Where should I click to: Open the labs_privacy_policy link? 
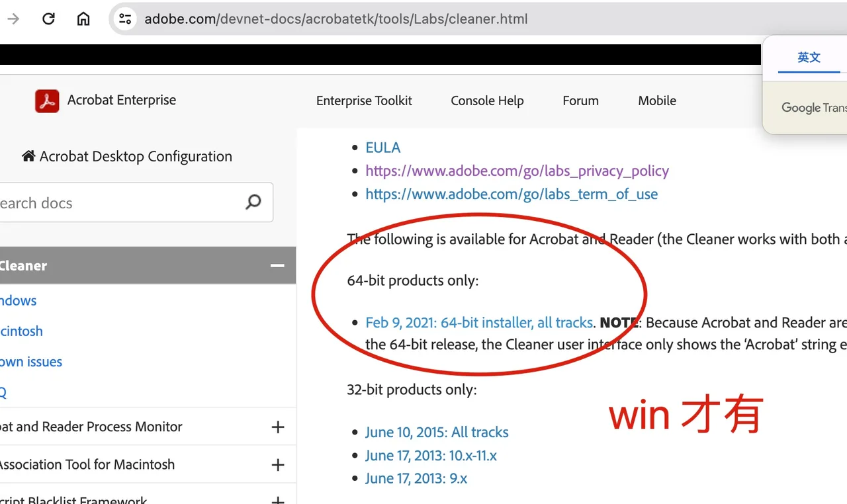pos(517,171)
